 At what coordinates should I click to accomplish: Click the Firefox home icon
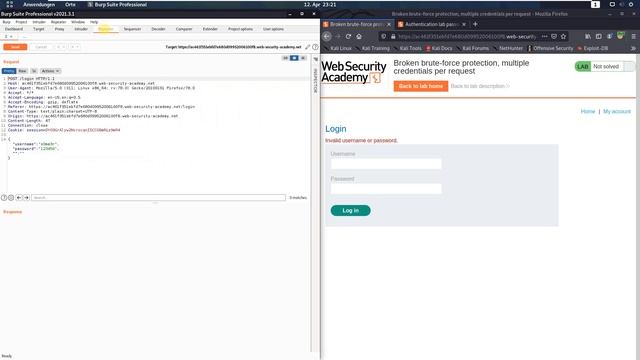[359, 36]
